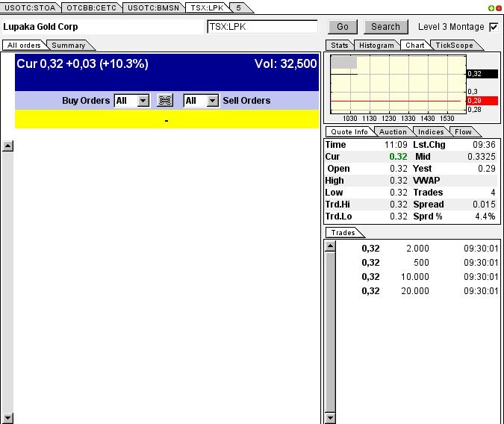This screenshot has height=424, width=504.
Task: Click the yellow spread bar
Action: point(167,119)
